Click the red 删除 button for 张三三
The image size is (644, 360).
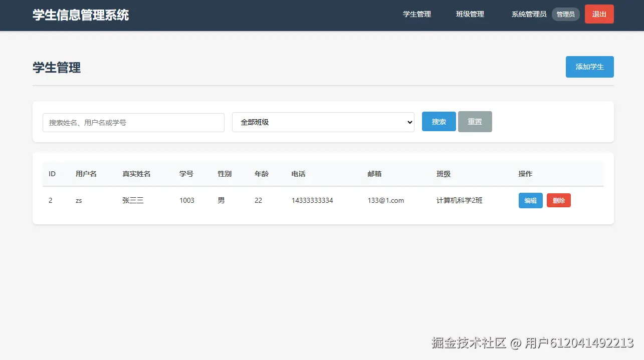[558, 200]
